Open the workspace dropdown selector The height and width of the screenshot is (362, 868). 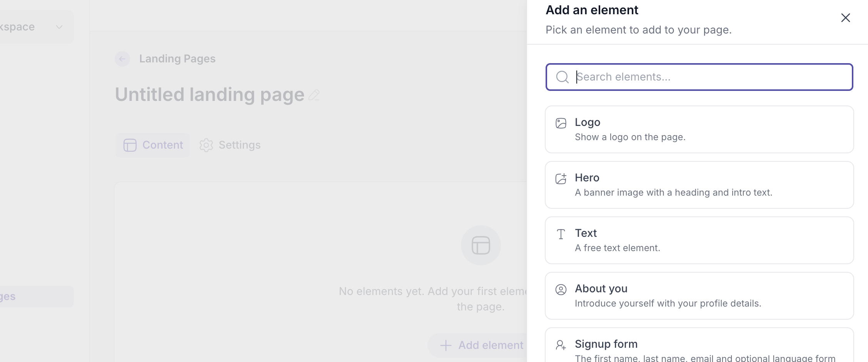pos(37,27)
